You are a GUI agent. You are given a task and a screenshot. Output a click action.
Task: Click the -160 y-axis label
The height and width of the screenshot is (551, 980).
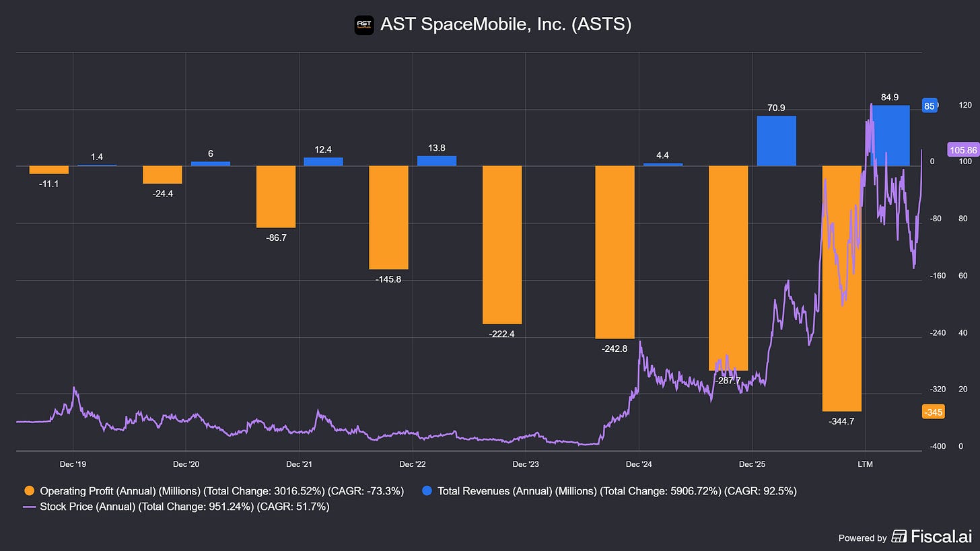(x=936, y=276)
